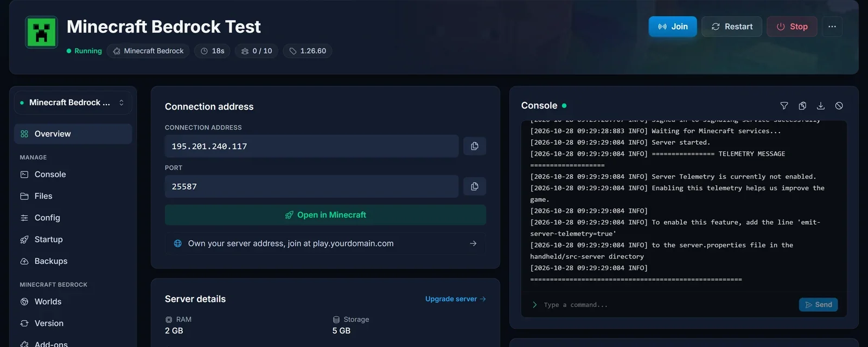
Task: Copy the port number 25587
Action: click(475, 187)
